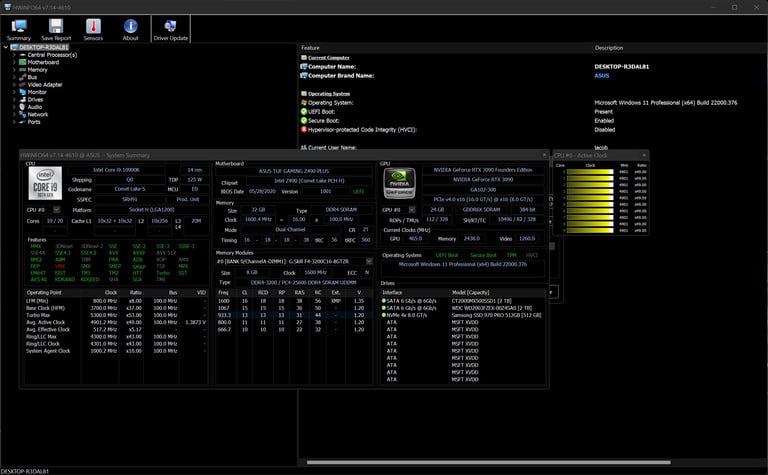Close the CPU #0 Active Clock window

coord(644,155)
